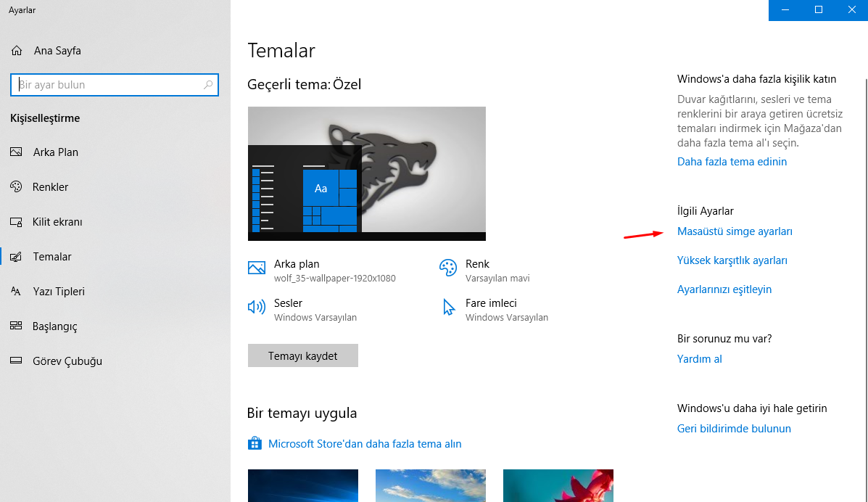Screen dimensions: 868x502
Task: Click the Yardım al link
Action: 699,359
